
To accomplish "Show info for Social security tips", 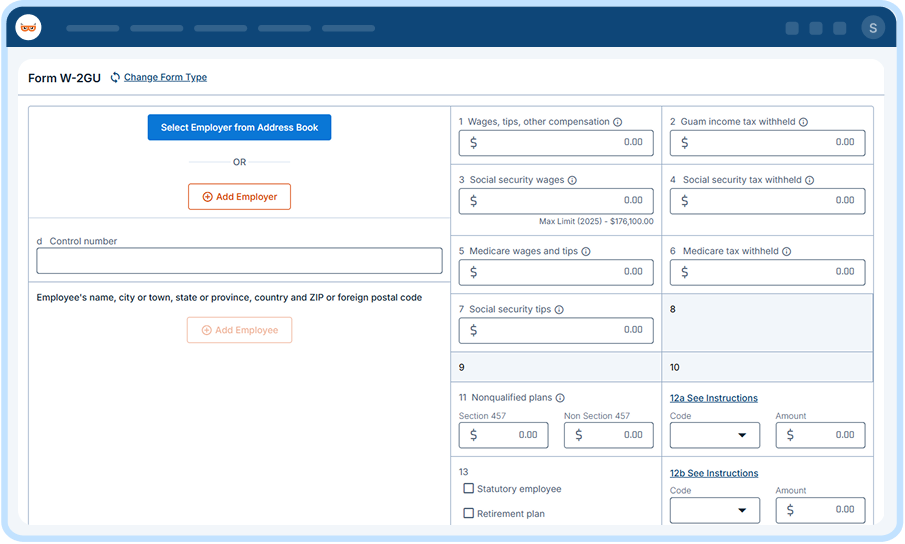I will coord(559,310).
